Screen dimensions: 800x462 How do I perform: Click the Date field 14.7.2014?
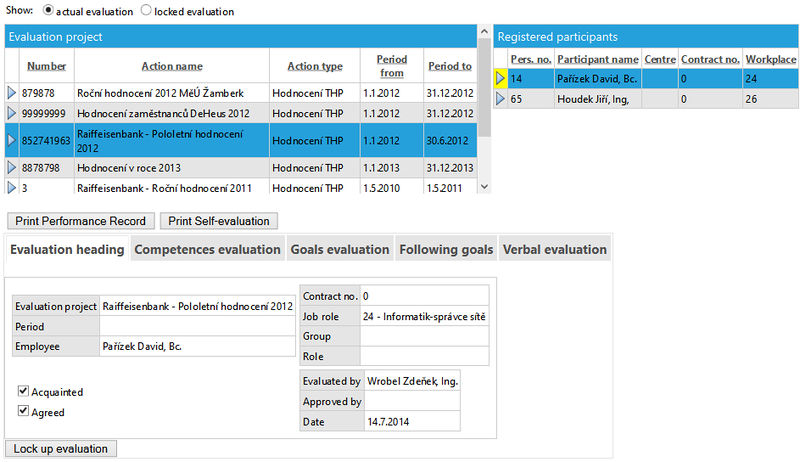pos(412,422)
